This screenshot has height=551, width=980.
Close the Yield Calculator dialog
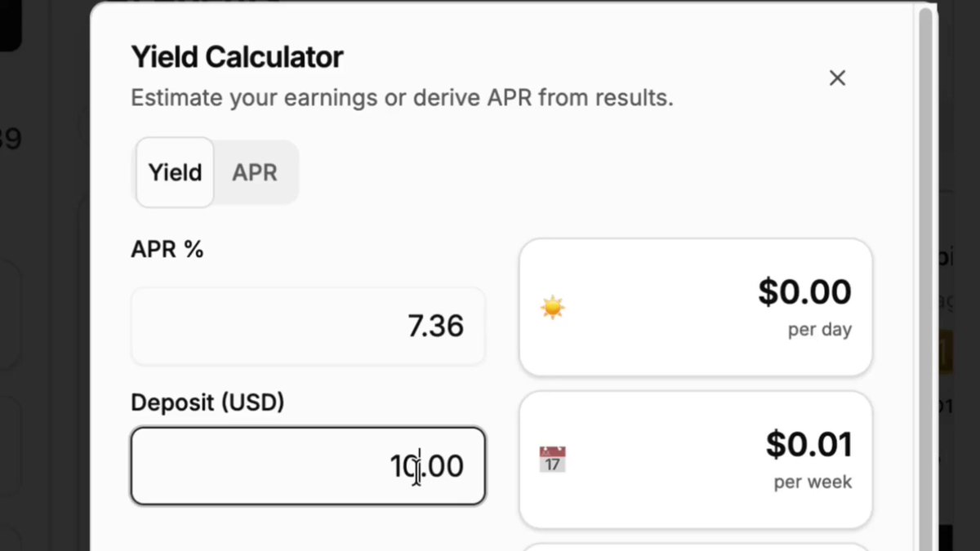point(837,78)
